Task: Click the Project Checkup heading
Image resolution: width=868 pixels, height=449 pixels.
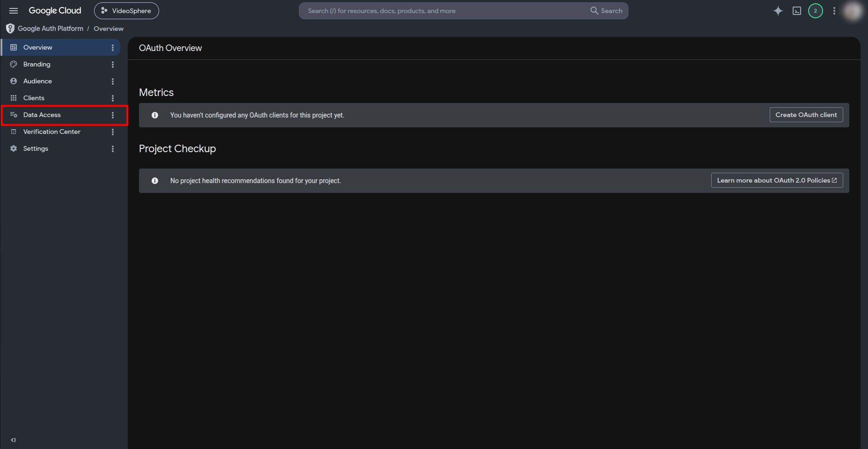Action: [177, 149]
